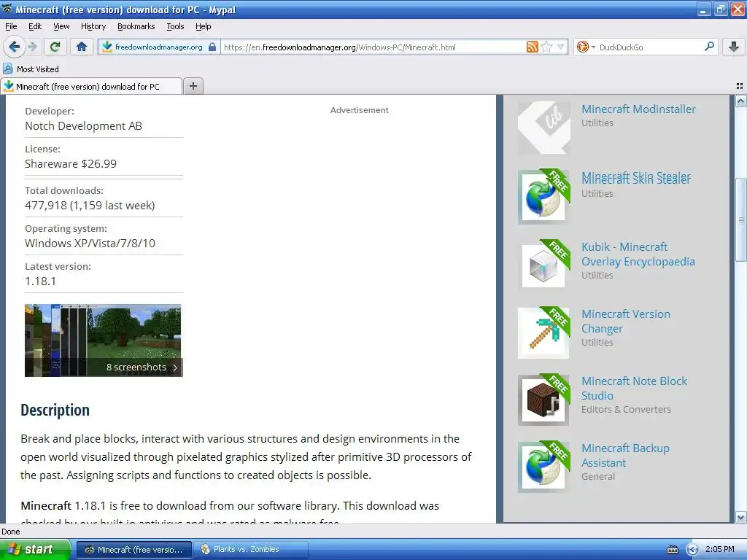Open the address bar history dropdown arrow
Viewport: 747px width, 560px height.
coord(561,47)
